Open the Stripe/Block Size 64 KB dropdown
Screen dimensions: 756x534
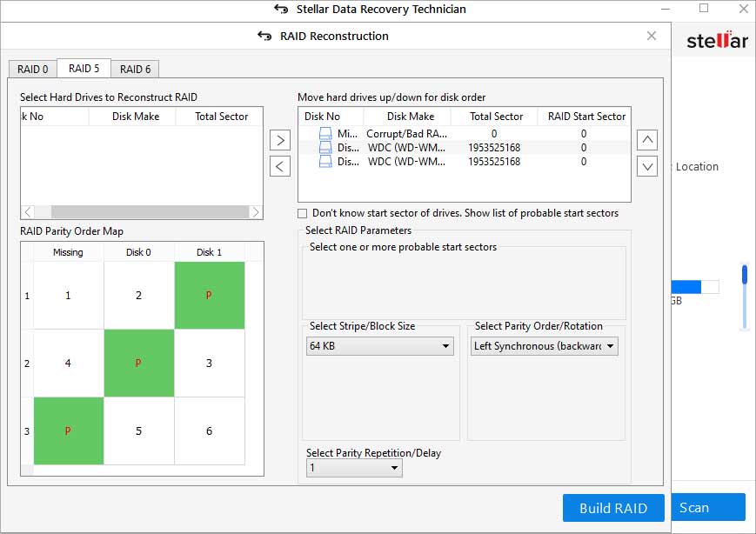381,346
